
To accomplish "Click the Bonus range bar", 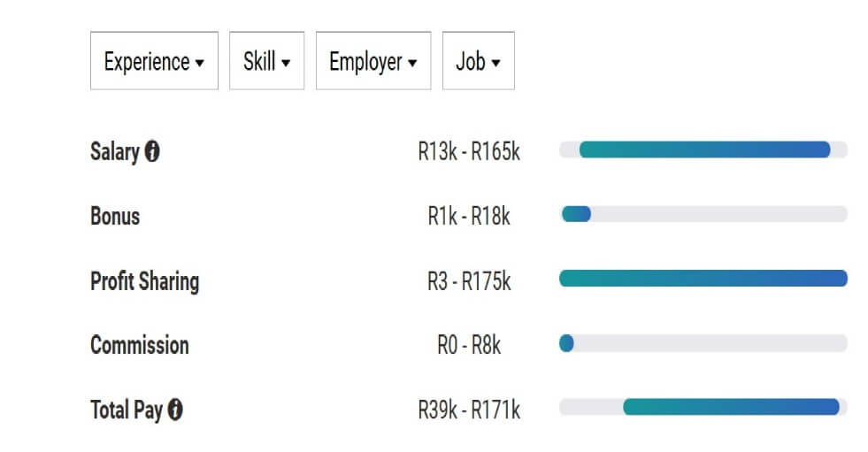I will (x=703, y=214).
